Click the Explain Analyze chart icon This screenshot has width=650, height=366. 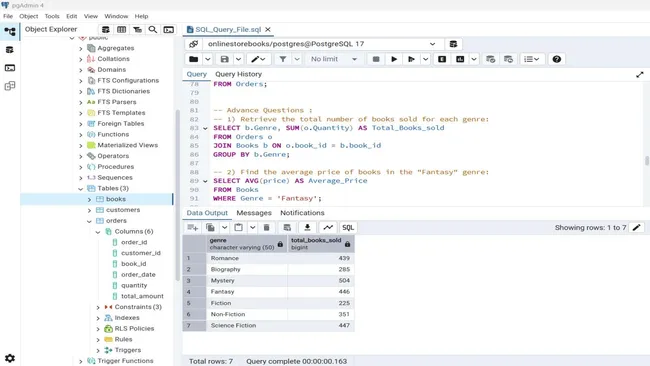click(460, 59)
